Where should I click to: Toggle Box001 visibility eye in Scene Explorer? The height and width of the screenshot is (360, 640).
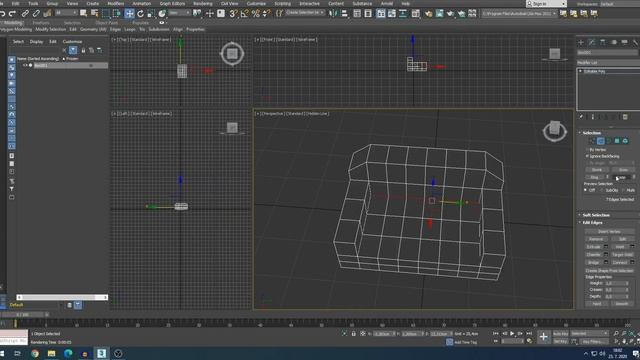click(x=25, y=65)
